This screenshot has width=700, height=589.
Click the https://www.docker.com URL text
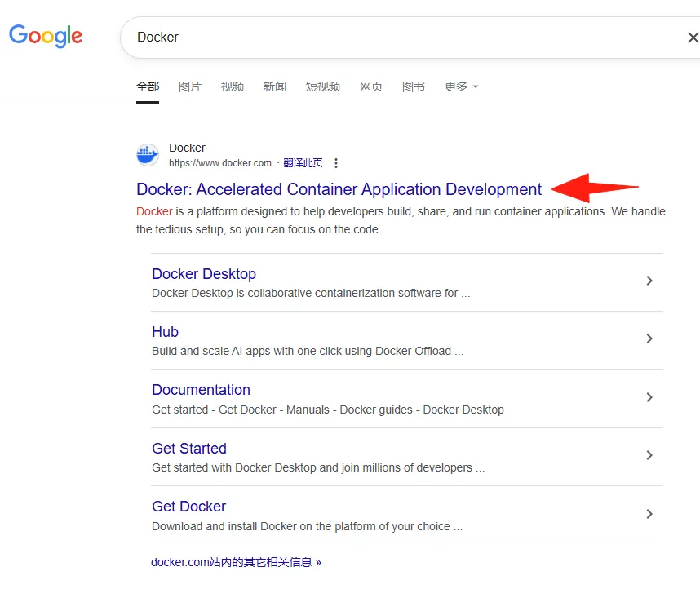220,163
